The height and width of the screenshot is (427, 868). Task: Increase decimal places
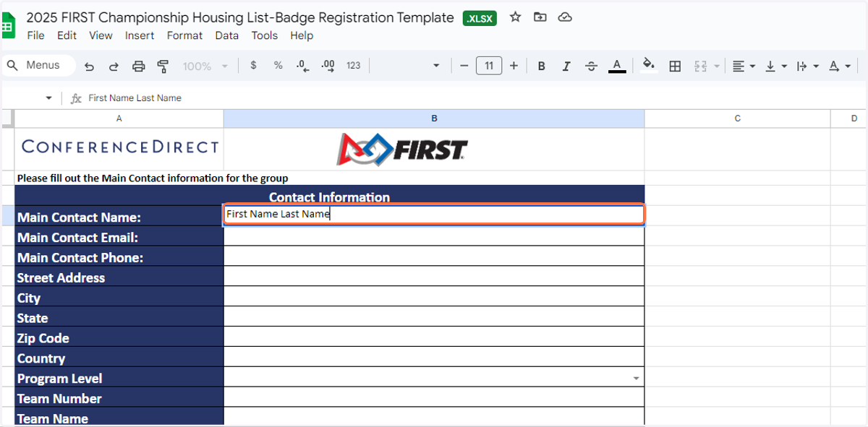tap(328, 66)
